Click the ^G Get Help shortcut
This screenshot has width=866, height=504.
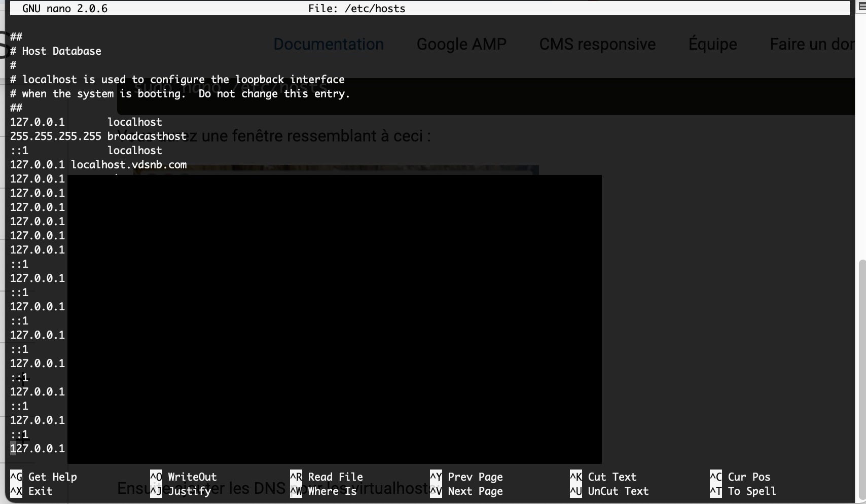(x=44, y=477)
